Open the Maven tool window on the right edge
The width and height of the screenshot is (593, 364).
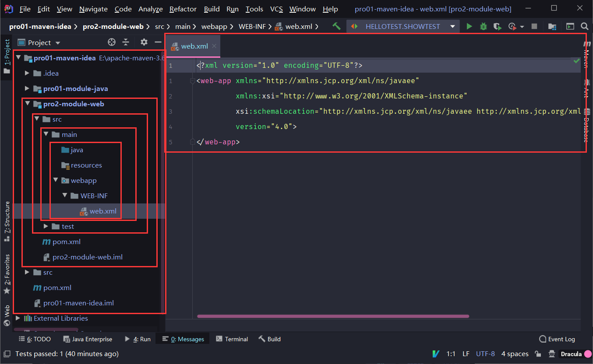587,55
